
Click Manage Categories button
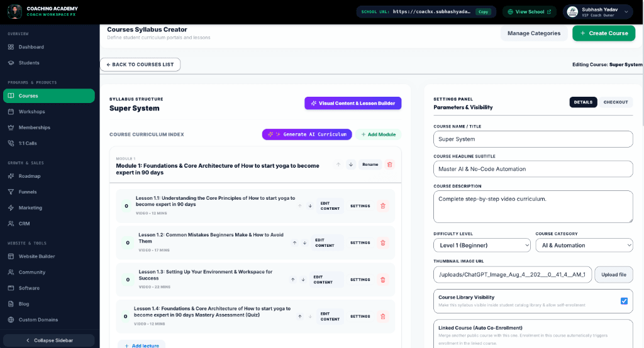[533, 33]
